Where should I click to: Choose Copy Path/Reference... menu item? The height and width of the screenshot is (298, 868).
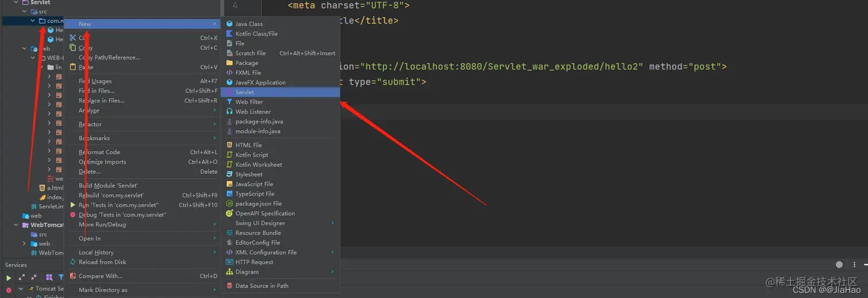tap(142, 57)
